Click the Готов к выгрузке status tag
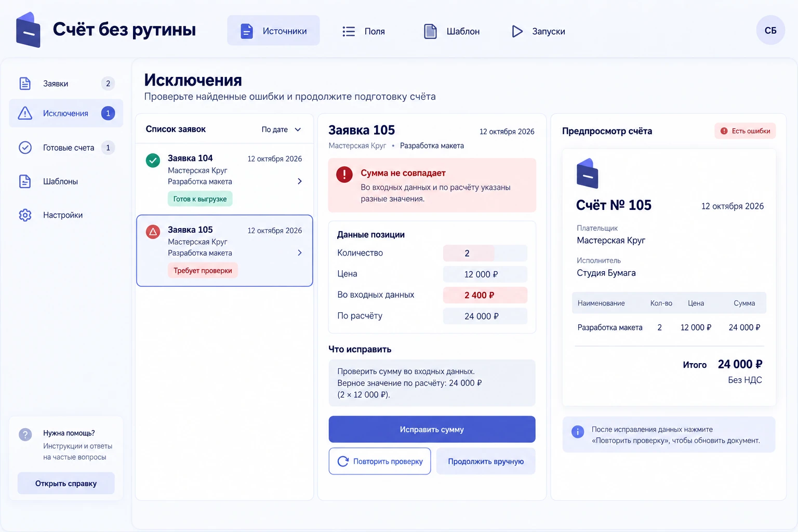This screenshot has height=532, width=798. point(200,199)
